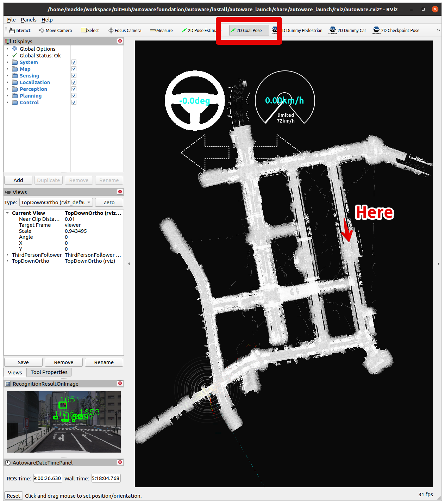This screenshot has height=504, width=445.
Task: Activate the Move Camera tool
Action: pyautogui.click(x=56, y=30)
